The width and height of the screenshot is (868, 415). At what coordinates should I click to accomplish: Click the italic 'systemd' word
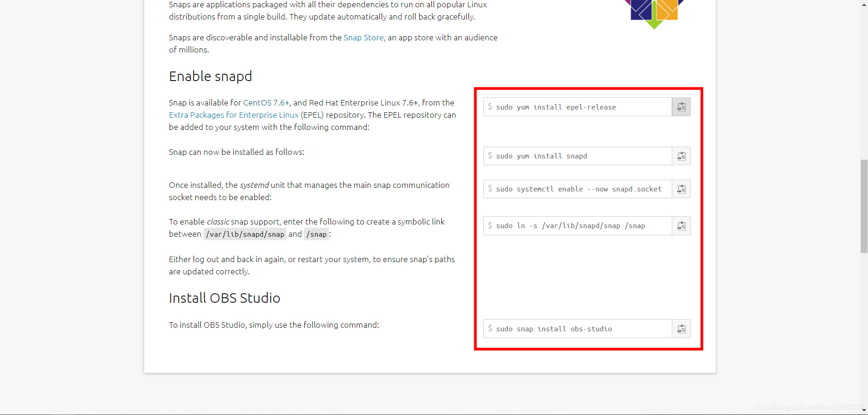(254, 185)
